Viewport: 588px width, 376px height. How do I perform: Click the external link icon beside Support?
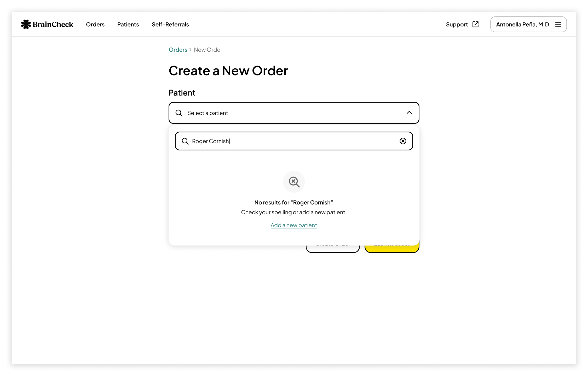(475, 24)
